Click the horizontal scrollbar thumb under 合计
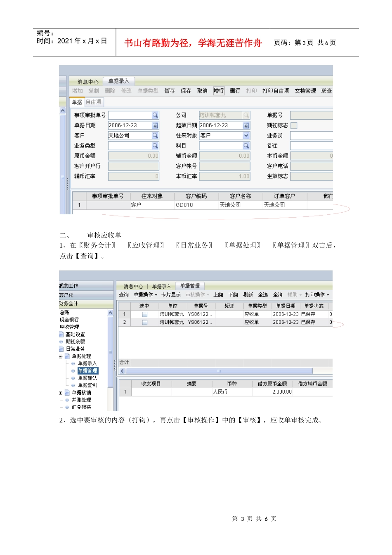The width and height of the screenshot is (392, 555). click(x=219, y=371)
